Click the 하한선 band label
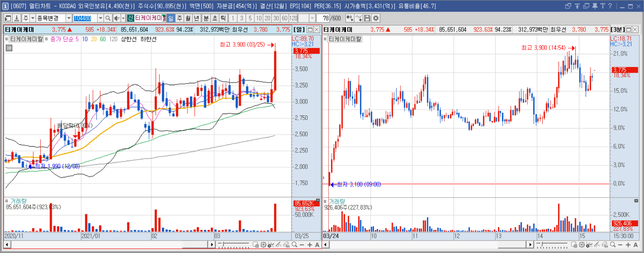 tap(148, 39)
